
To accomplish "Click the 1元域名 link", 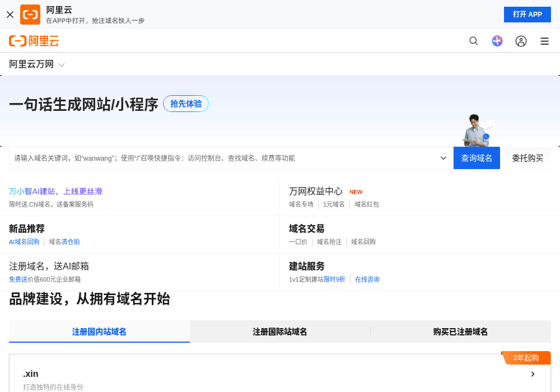I will pos(334,204).
